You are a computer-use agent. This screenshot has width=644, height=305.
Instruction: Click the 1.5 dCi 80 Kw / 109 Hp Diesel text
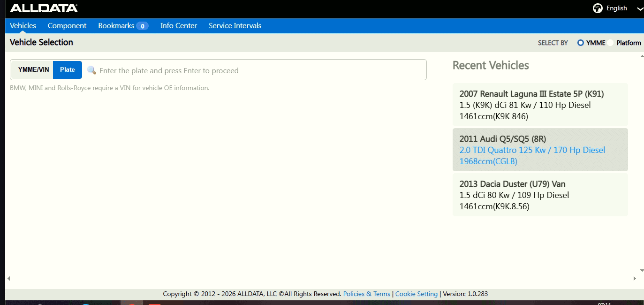(514, 195)
